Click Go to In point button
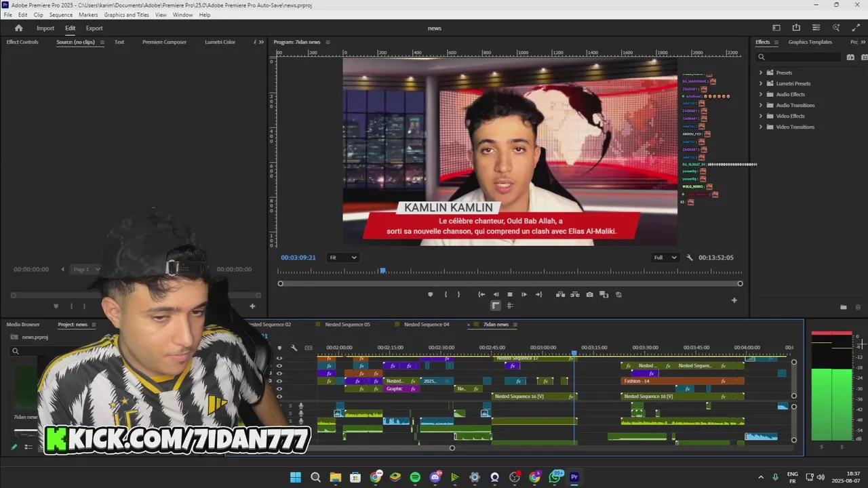Image resolution: width=868 pixels, height=488 pixels. point(481,294)
